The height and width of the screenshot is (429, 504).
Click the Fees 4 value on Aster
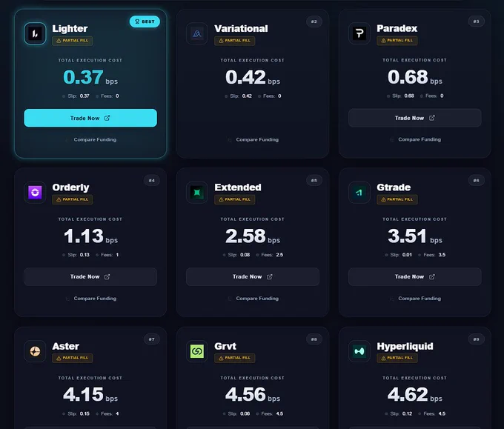[117, 413]
